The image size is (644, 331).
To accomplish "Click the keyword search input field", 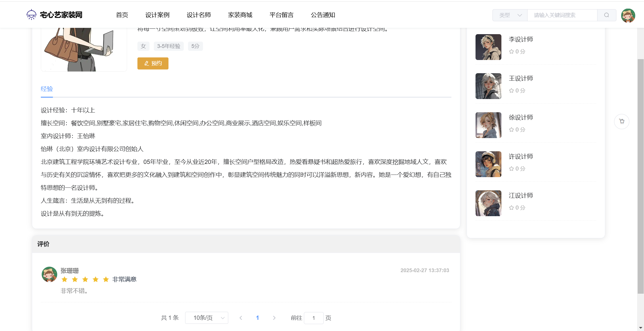I will pyautogui.click(x=562, y=15).
